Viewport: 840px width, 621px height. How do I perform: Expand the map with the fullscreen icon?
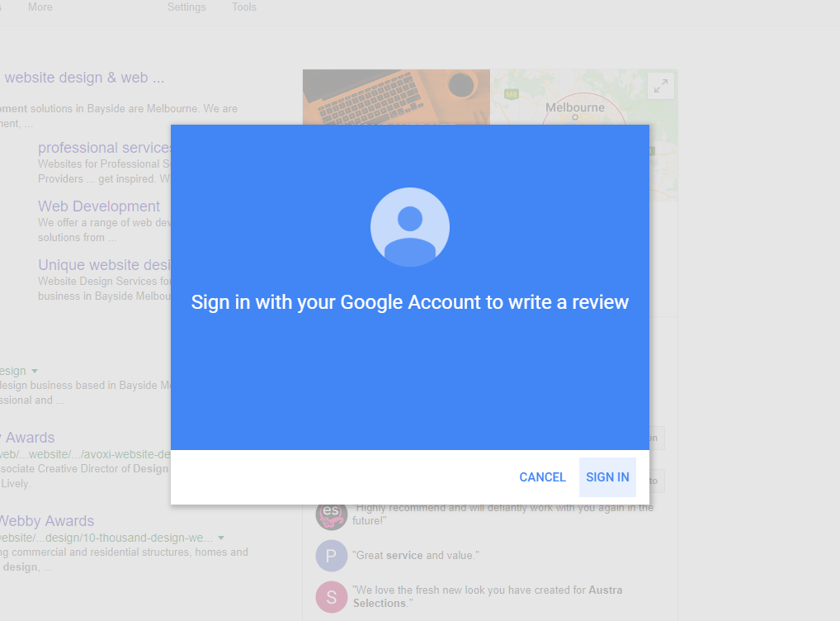point(661,86)
